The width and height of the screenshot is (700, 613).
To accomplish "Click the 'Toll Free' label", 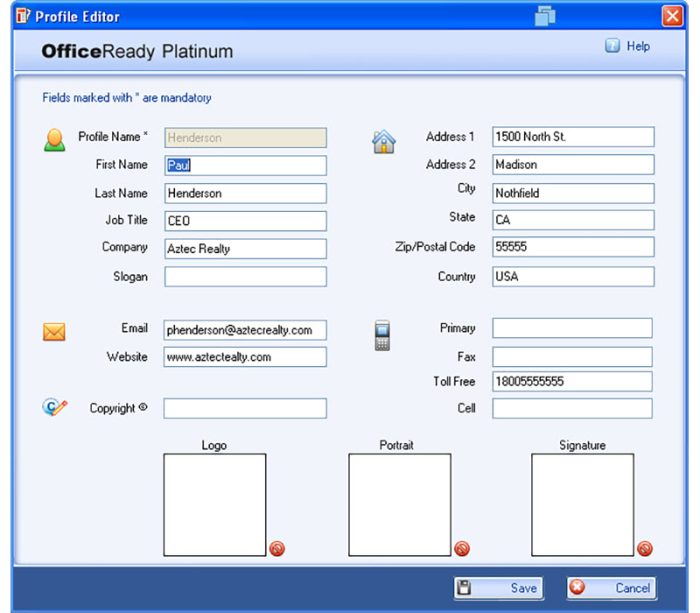I will 454,381.
